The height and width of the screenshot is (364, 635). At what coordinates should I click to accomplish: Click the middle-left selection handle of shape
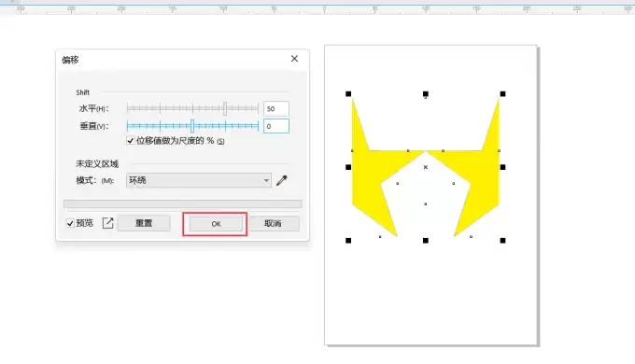348,167
